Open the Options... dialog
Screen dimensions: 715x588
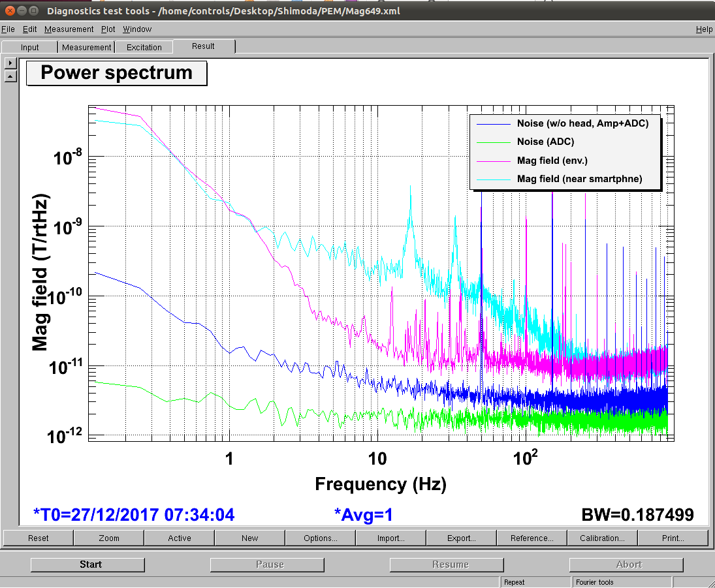[x=321, y=538]
